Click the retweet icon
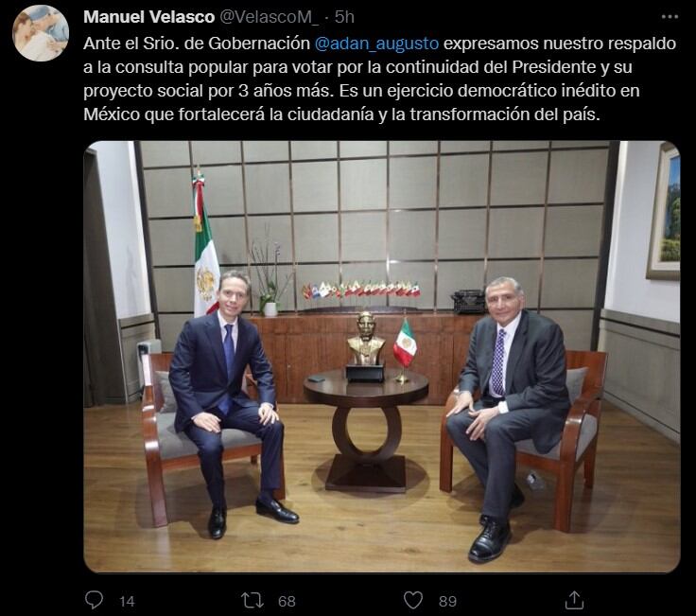The width and height of the screenshot is (696, 616). (252, 601)
